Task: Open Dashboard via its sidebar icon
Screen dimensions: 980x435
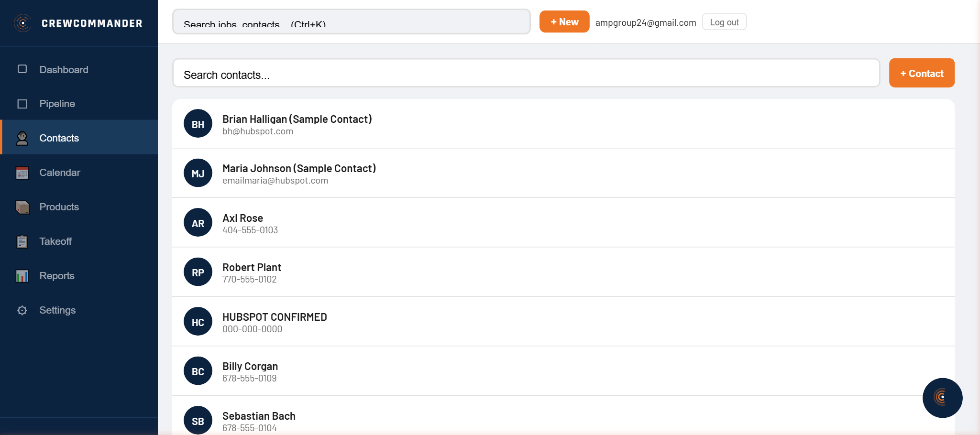Action: (x=22, y=69)
